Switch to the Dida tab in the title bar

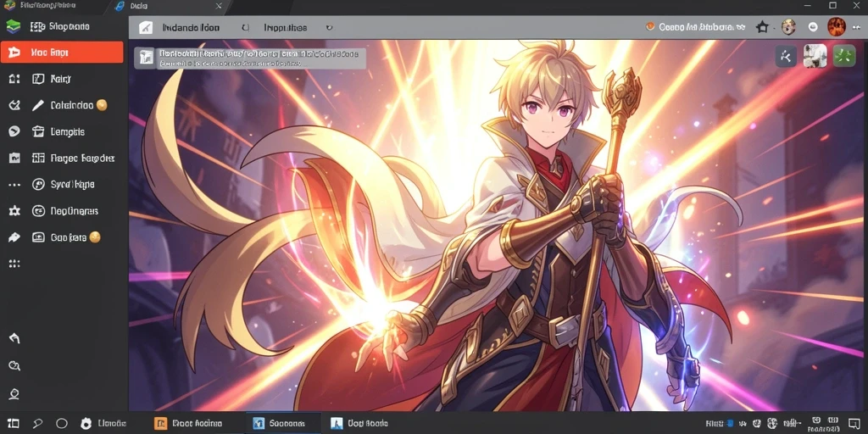tap(169, 6)
